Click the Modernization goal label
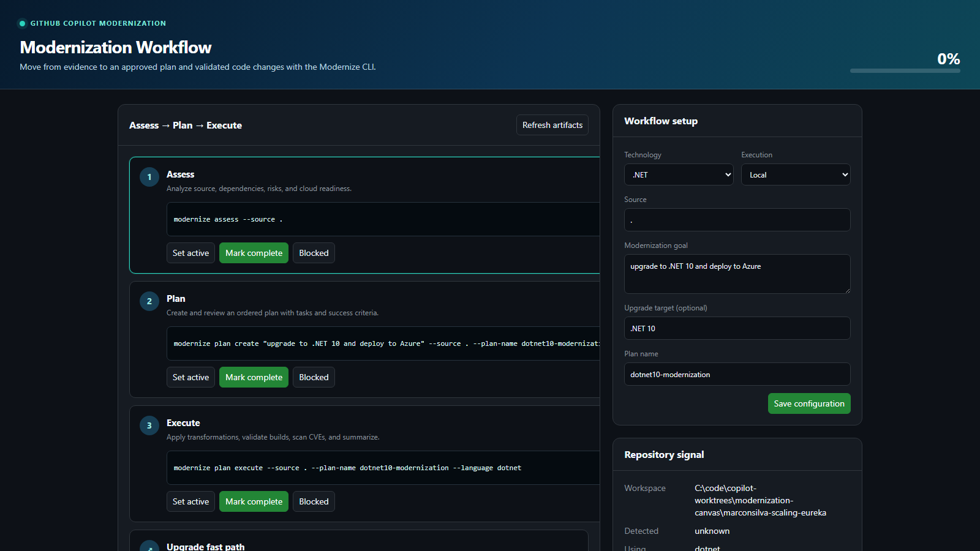The height and width of the screenshot is (551, 980). (x=656, y=246)
